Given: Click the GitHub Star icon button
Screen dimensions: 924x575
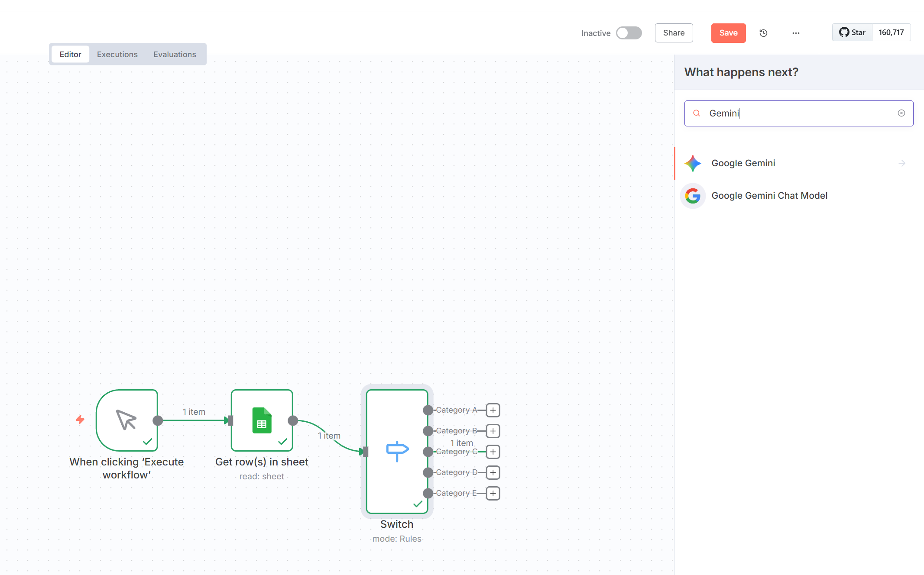Looking at the screenshot, I should pos(852,32).
